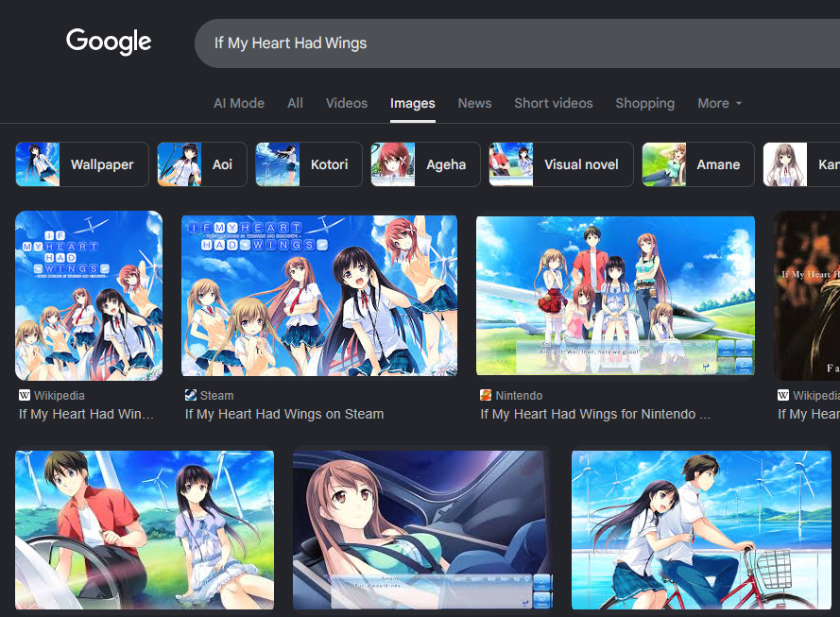Filter images by the Wallpaper chip

(x=82, y=164)
